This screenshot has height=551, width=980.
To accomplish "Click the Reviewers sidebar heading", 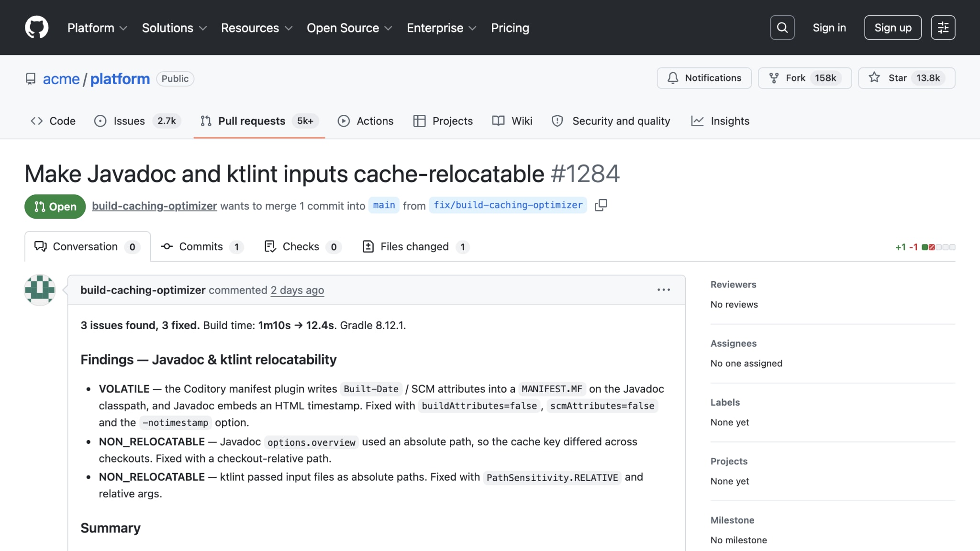I will click(x=733, y=285).
